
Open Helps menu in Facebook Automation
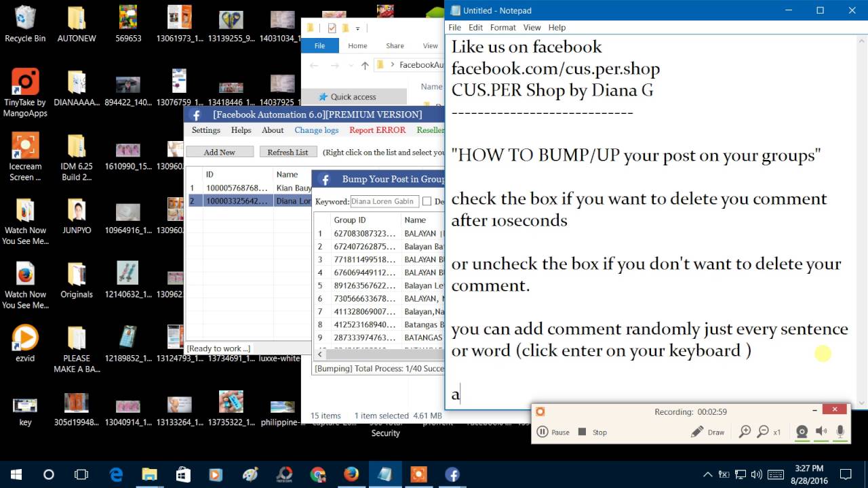[x=241, y=130]
